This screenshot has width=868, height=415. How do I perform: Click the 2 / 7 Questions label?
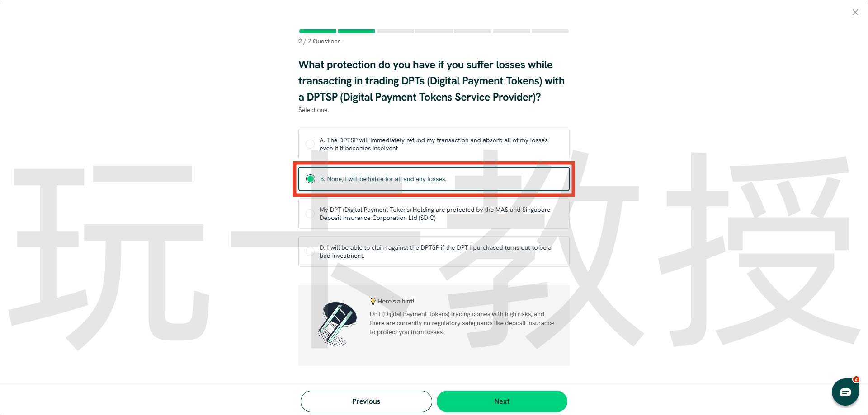(x=319, y=41)
